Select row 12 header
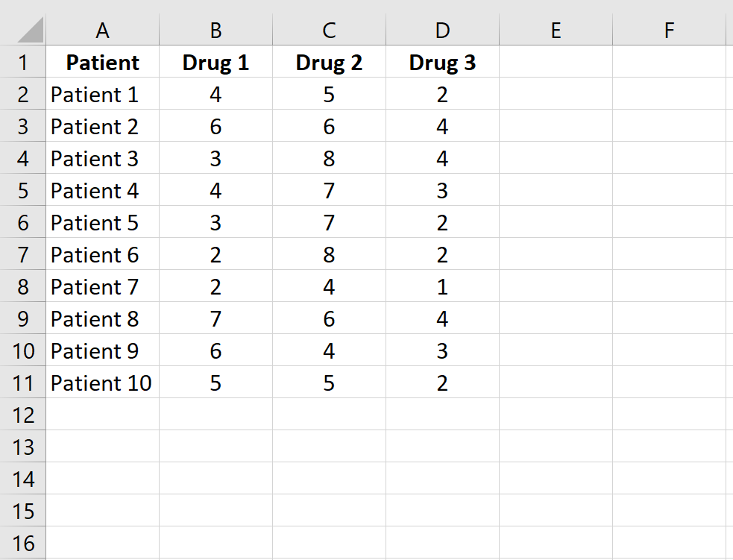 tap(23, 415)
